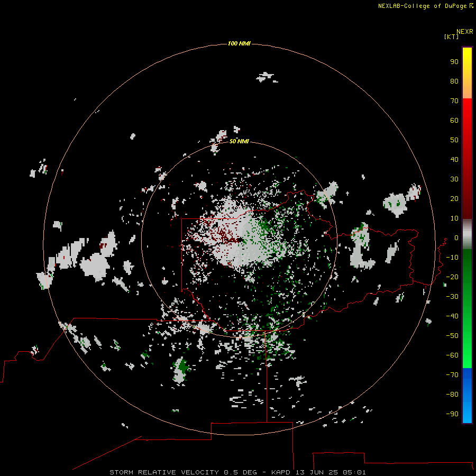Click the bright red segment of color bar
This screenshot has height=476, width=476.
pos(467,159)
